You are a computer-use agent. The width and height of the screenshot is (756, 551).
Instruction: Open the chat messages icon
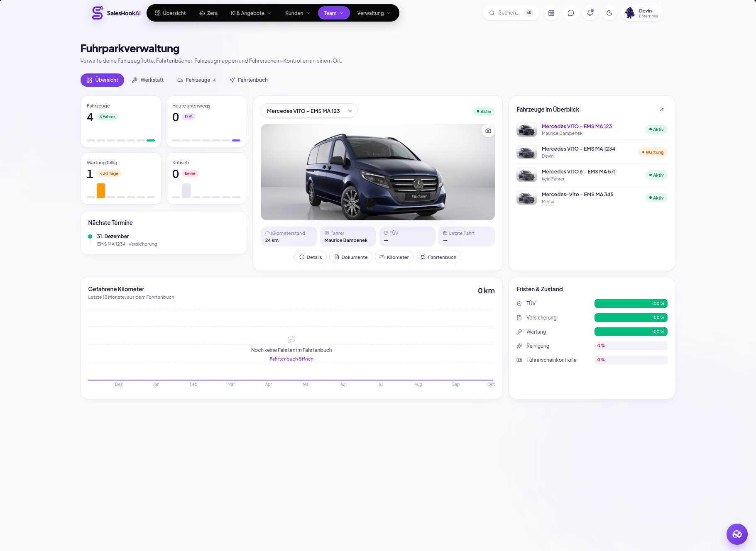pyautogui.click(x=571, y=13)
